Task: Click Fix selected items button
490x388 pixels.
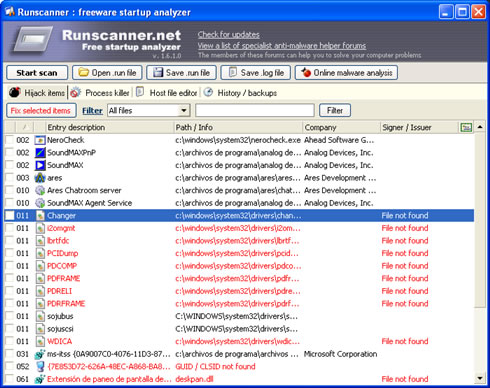Action: (x=41, y=111)
